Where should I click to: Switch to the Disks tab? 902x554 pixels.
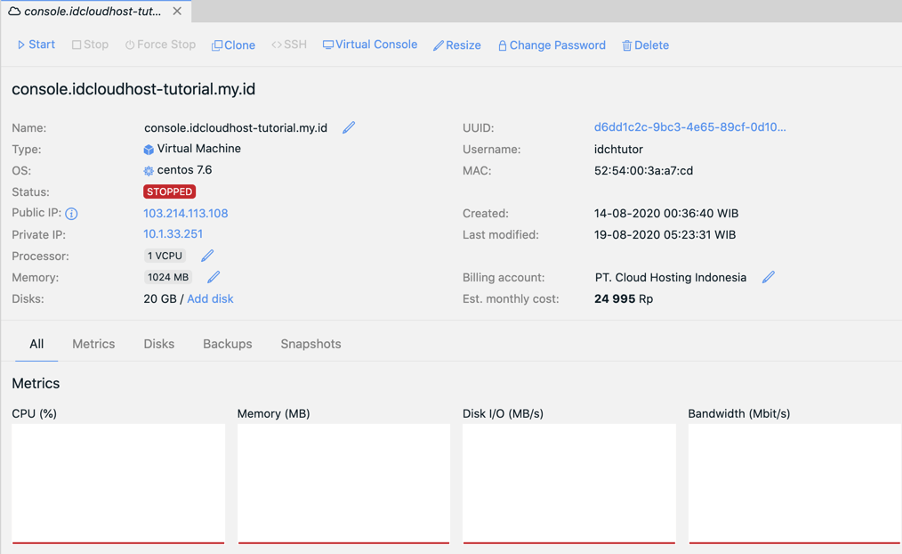(159, 343)
